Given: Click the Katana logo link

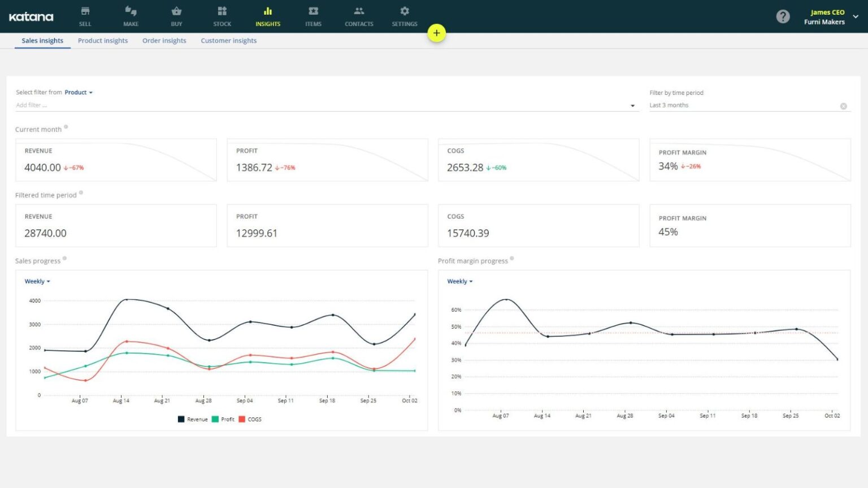Looking at the screenshot, I should click(31, 17).
